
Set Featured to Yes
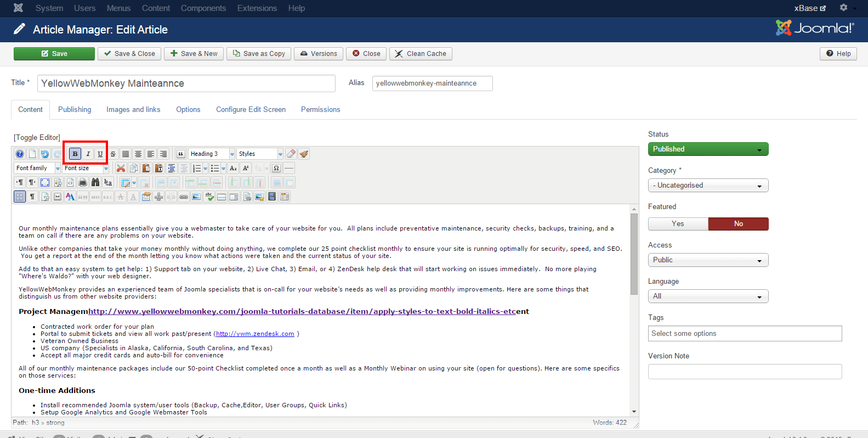pos(678,224)
